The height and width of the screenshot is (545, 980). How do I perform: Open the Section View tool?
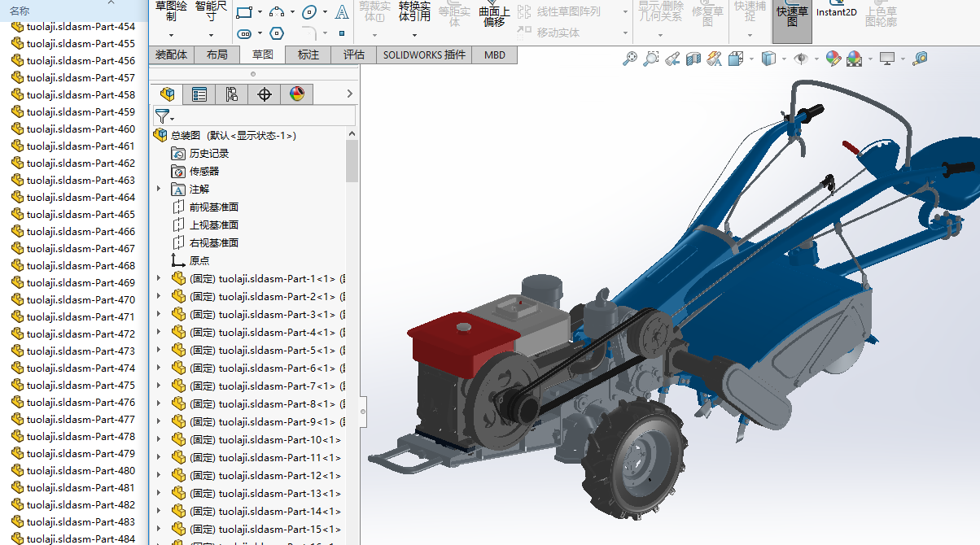(693, 59)
